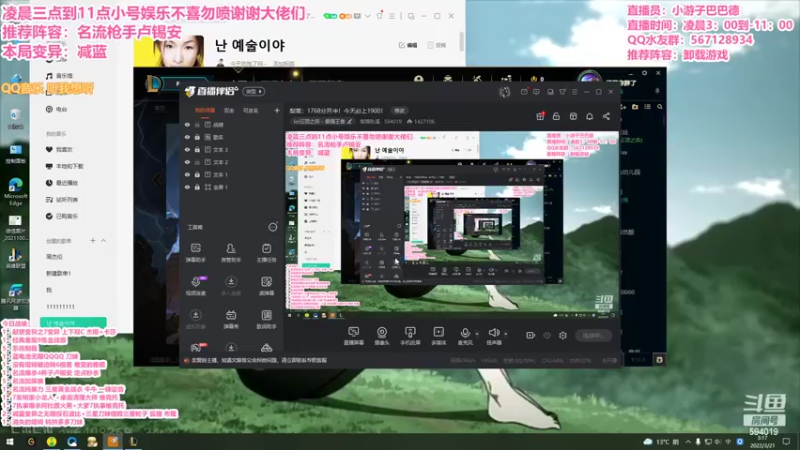Open the notification bell in streaming app
This screenshot has width=800, height=450.
589,116
